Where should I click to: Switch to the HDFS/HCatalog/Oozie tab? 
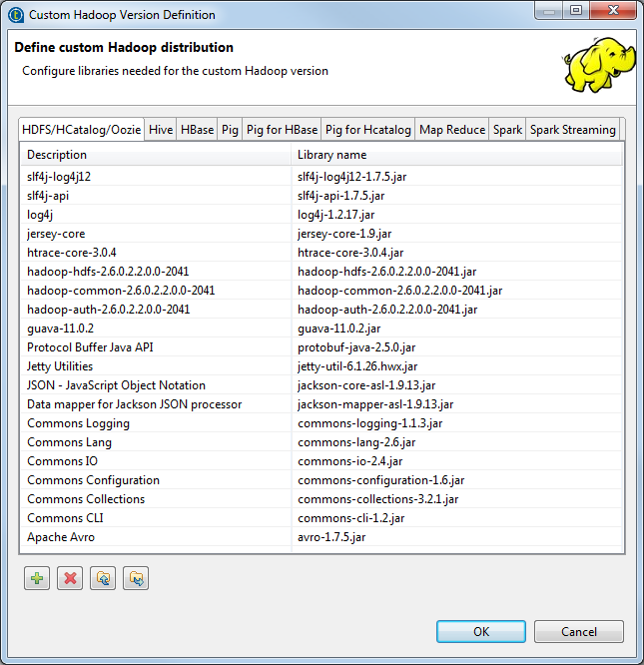82,130
